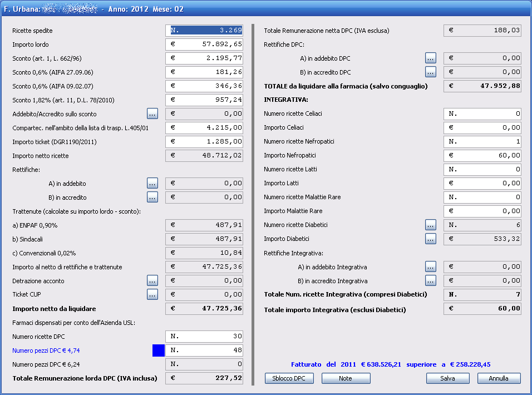Click the blue 'Numero pezzi DPC € 4,74' label

46,350
